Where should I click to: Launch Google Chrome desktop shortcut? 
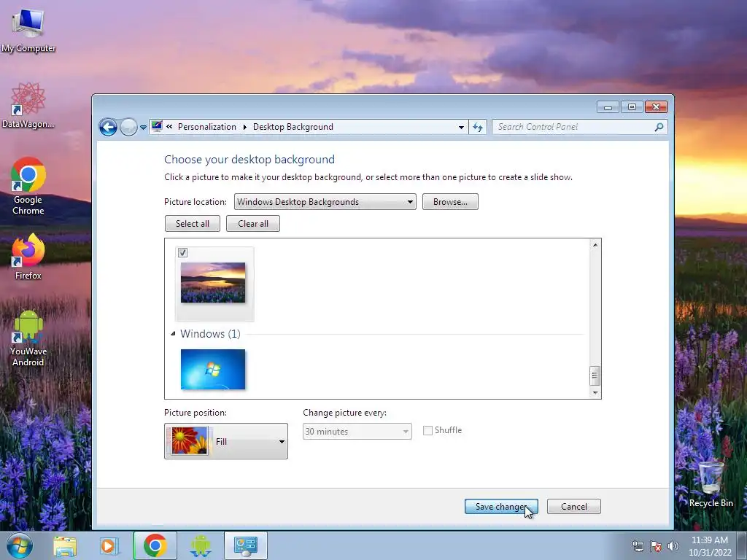tap(28, 186)
